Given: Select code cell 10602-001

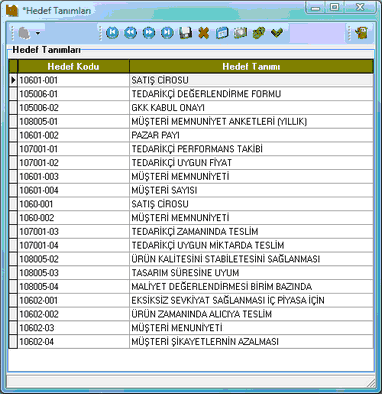Looking at the screenshot, I should tap(73, 300).
